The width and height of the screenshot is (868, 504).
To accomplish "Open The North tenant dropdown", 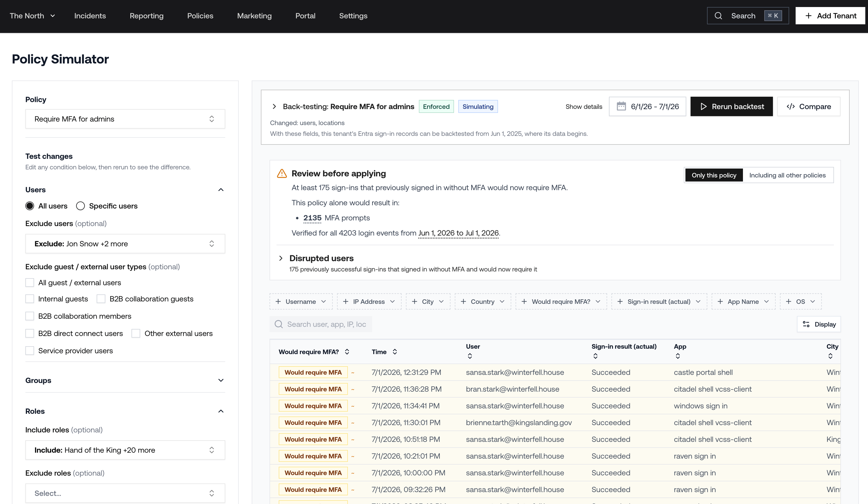I will point(32,16).
